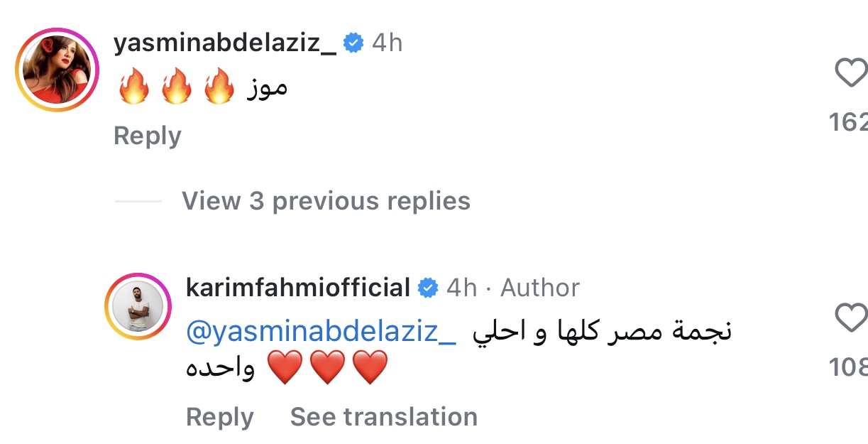Expand View 3 previous replies
This screenshot has height=444, width=868.
(x=326, y=201)
